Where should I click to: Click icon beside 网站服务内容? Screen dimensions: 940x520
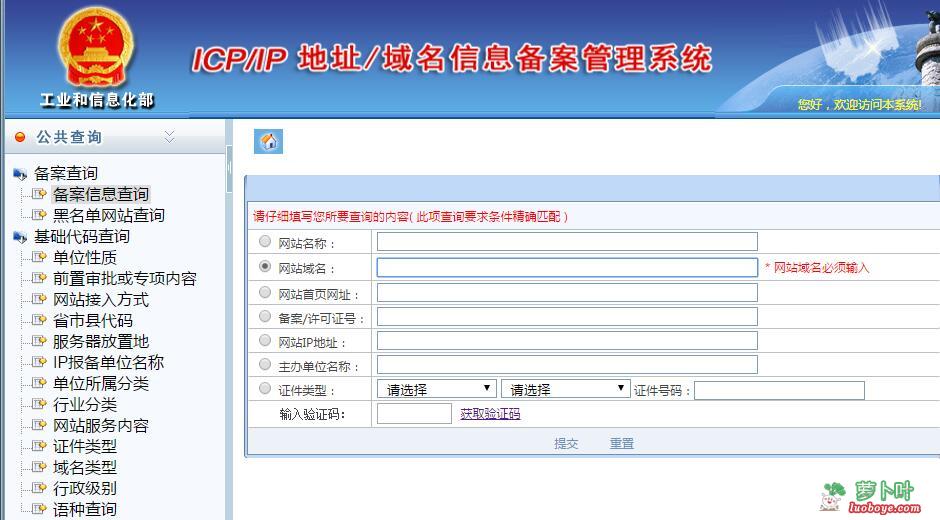click(40, 425)
